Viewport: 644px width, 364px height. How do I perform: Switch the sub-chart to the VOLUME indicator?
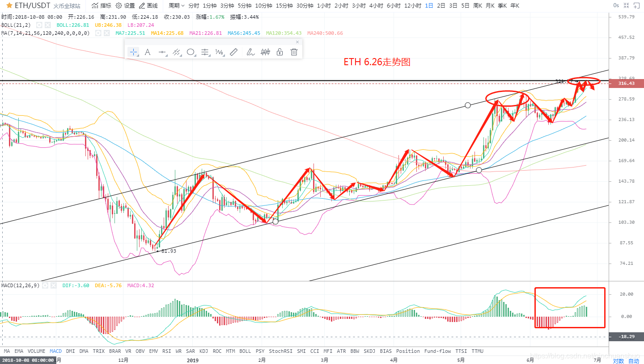[37, 351]
